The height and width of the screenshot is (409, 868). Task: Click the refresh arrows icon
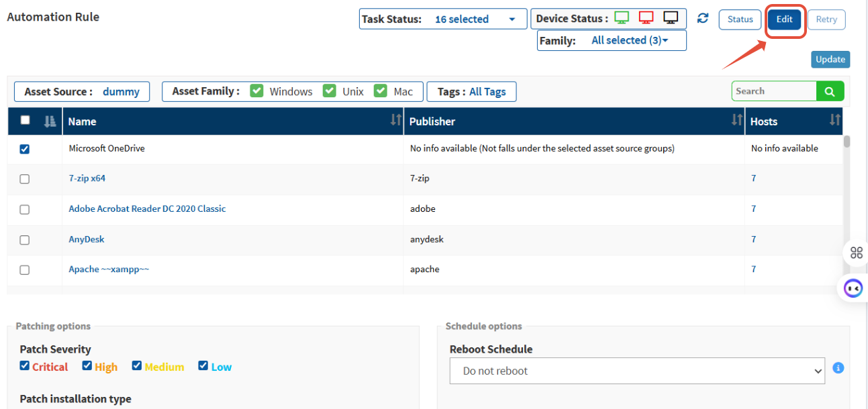[x=703, y=19]
